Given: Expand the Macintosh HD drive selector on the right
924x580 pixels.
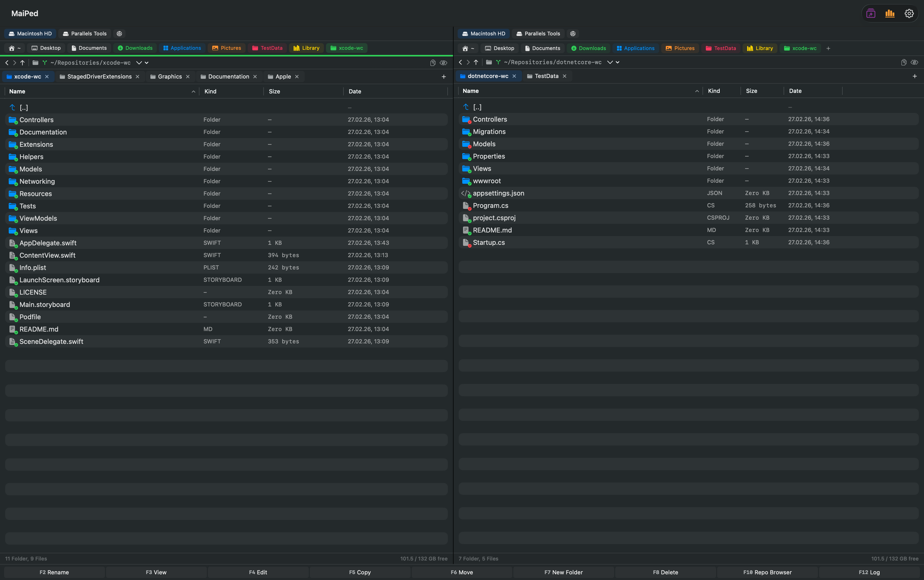Looking at the screenshot, I should click(483, 33).
